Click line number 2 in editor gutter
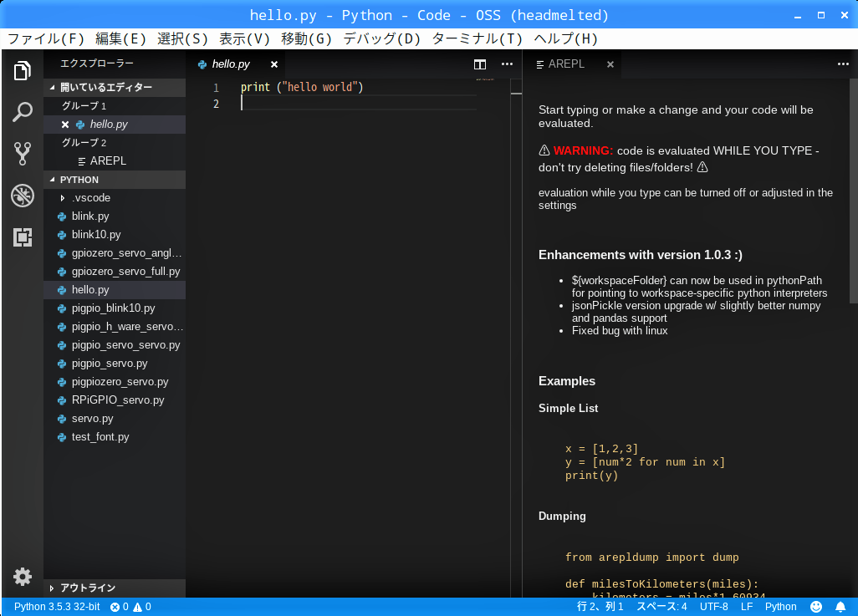This screenshot has width=858, height=616. (216, 104)
